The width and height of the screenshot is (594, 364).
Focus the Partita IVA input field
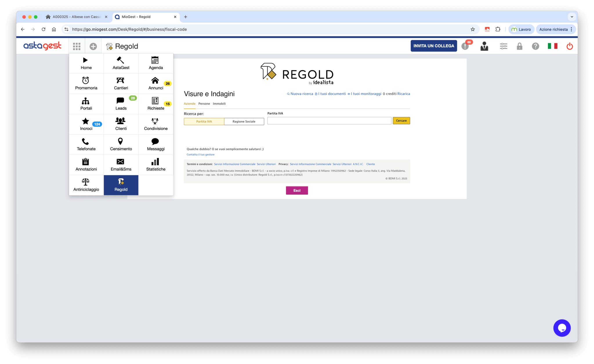click(329, 121)
